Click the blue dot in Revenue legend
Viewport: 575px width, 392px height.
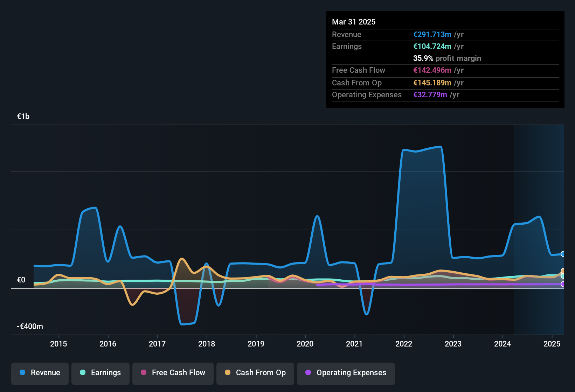click(22, 372)
